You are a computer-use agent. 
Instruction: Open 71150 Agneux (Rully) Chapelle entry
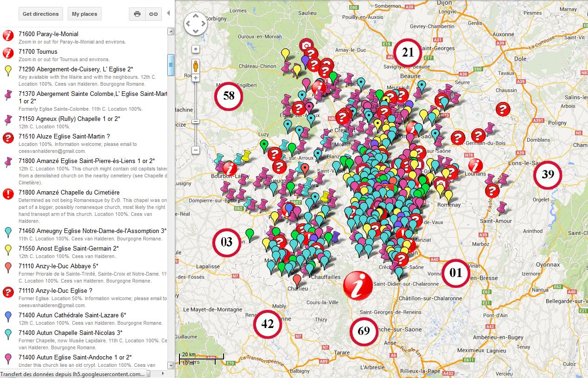70,119
